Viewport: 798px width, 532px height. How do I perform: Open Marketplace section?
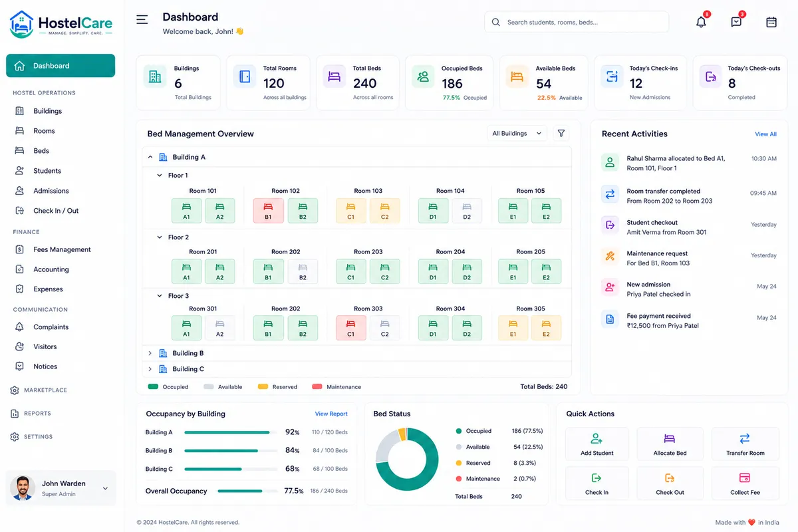tap(45, 390)
